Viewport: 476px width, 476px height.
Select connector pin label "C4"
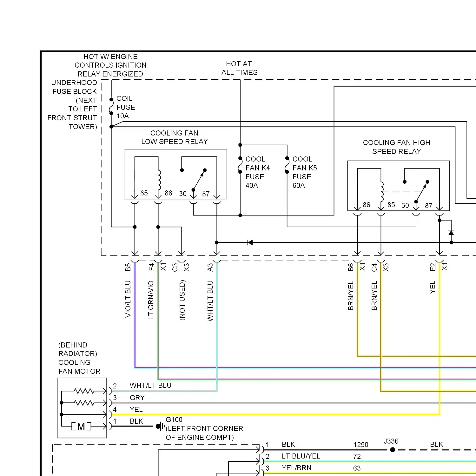[x=374, y=268]
